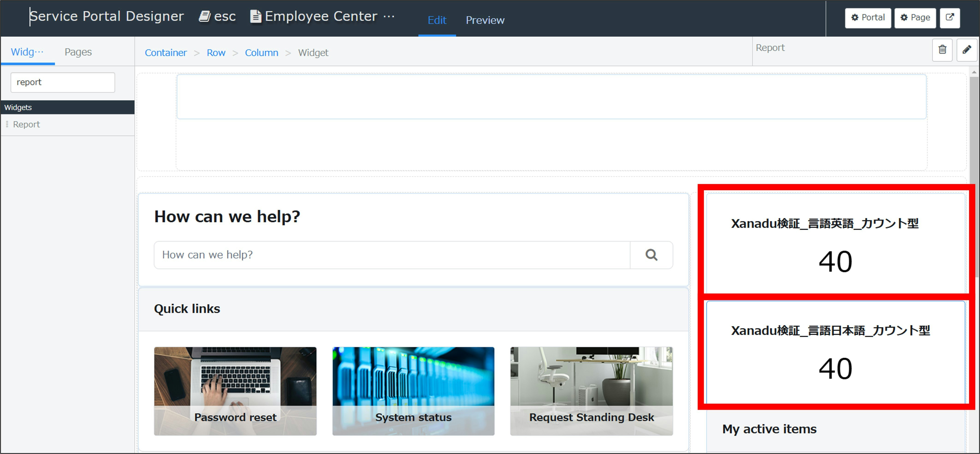Screen dimensions: 980x454
Task: Click the Row breadcrumb link
Action: coord(216,53)
